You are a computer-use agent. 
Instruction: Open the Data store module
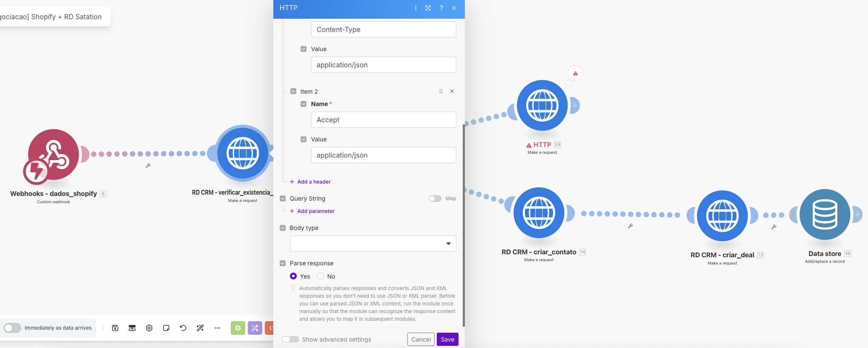click(x=825, y=215)
